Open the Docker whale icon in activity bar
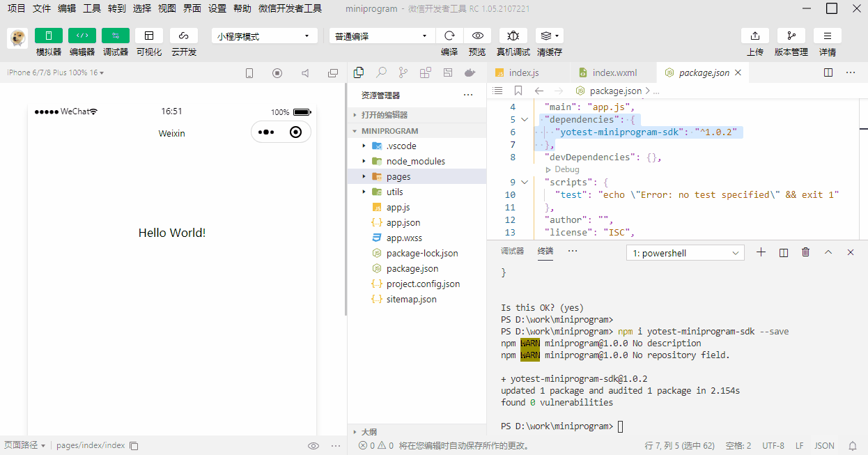 470,72
